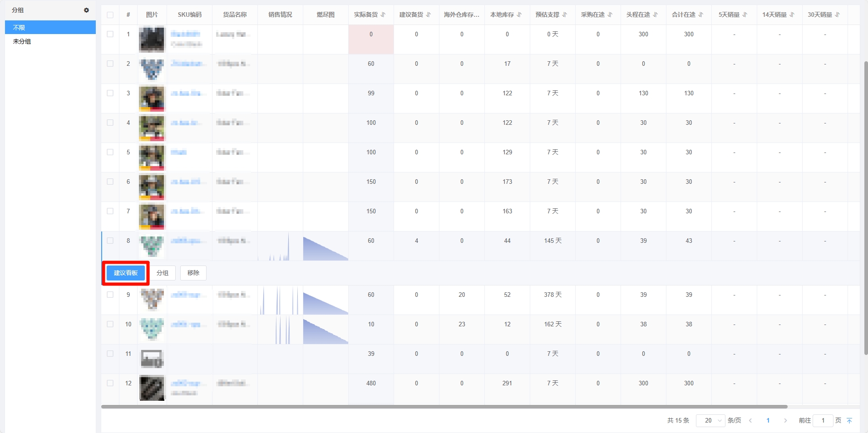The width and height of the screenshot is (868, 433).
Task: Click the 前往 page number input field
Action: coord(823,421)
